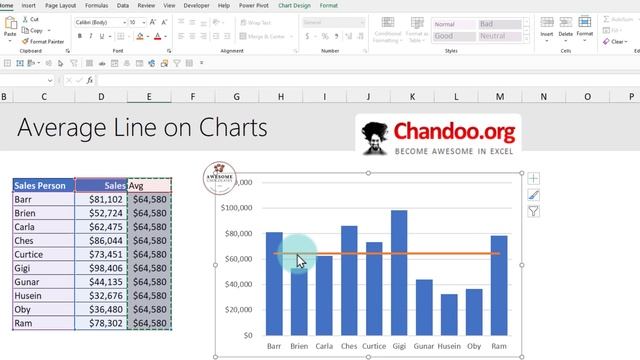Viewport: 640px width, 360px height.
Task: Expand the Copy options arrow
Action: pos(49,31)
